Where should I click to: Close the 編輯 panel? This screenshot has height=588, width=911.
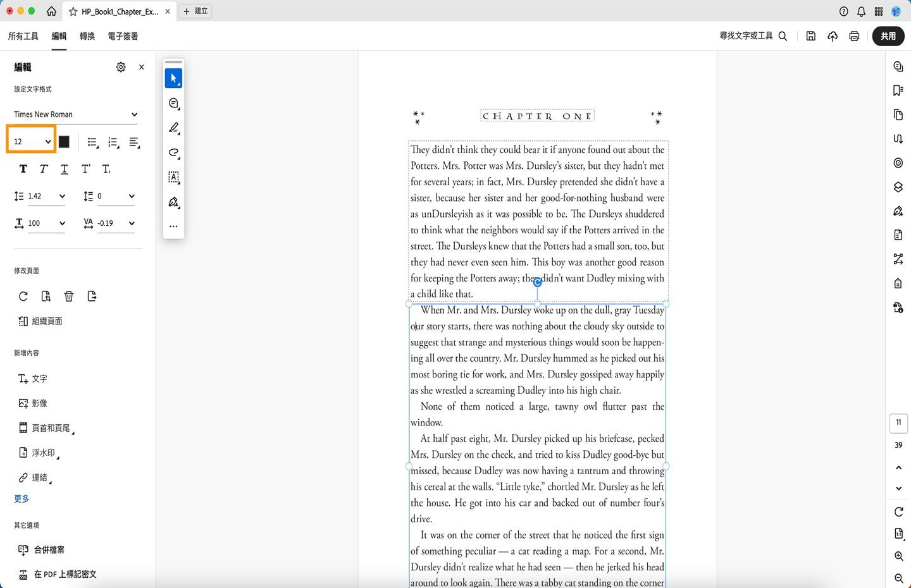click(141, 67)
